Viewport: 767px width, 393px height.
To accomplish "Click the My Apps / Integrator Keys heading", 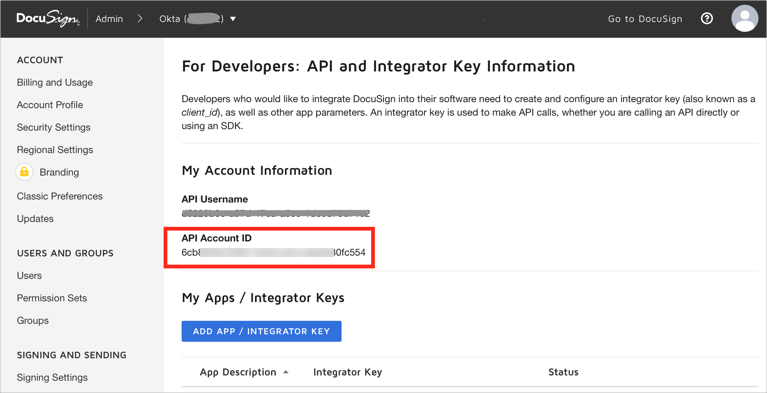I will tap(263, 298).
